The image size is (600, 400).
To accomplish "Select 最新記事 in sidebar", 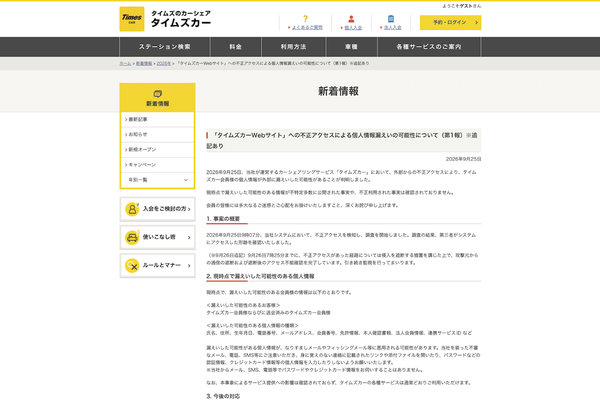I will 157,119.
